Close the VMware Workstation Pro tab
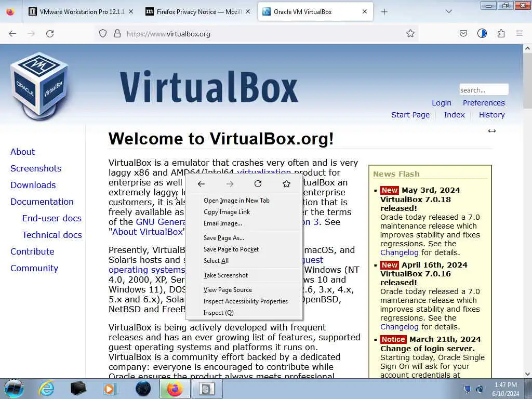The image size is (532, 399). tap(130, 12)
